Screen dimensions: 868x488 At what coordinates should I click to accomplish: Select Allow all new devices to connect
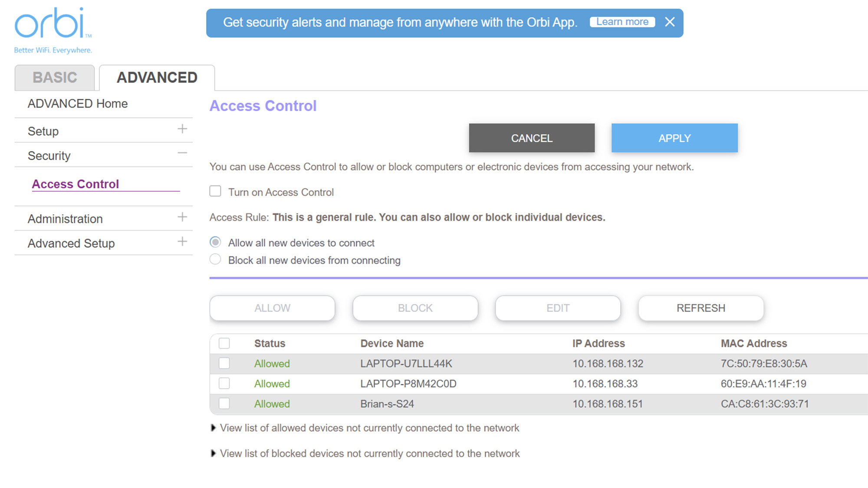coord(215,242)
